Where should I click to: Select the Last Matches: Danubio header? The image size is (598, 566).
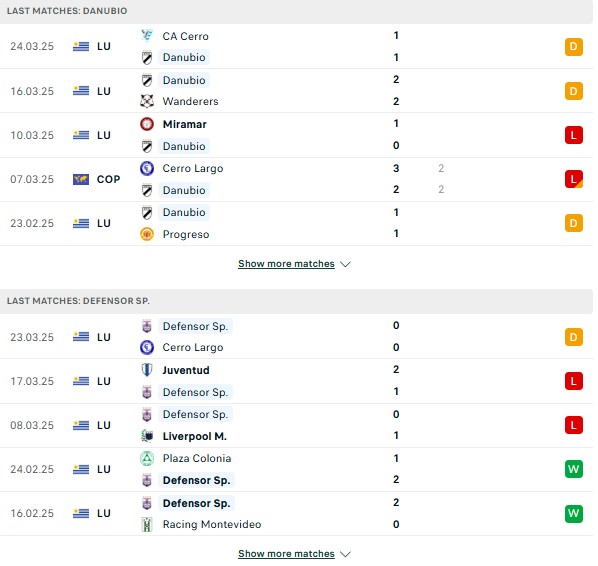point(296,11)
